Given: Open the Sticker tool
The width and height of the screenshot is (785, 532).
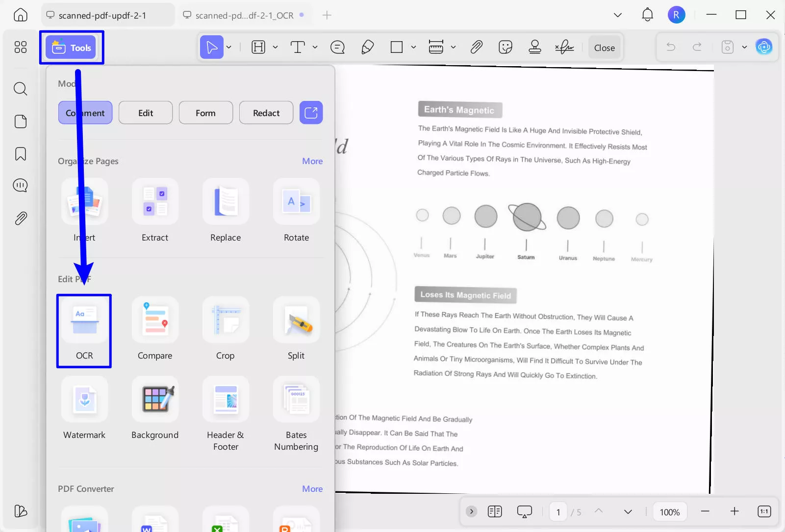Looking at the screenshot, I should click(505, 47).
